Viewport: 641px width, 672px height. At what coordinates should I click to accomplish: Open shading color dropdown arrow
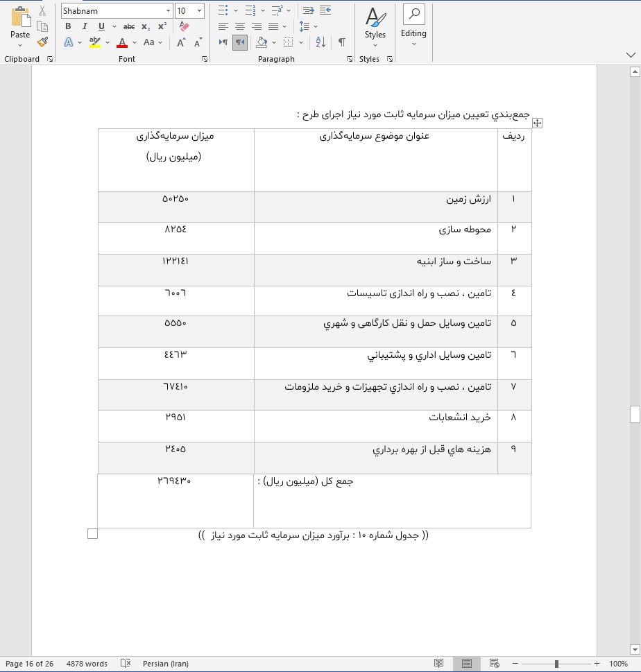pos(273,42)
